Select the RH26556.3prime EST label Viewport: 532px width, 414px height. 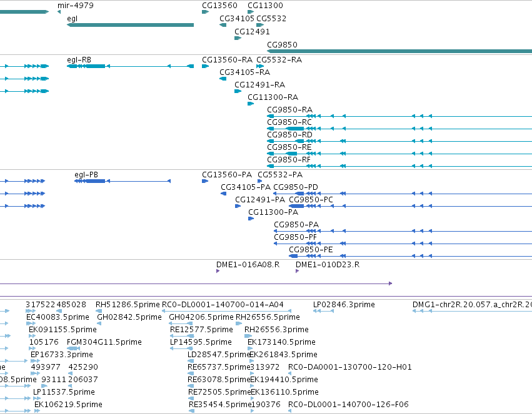point(276,330)
